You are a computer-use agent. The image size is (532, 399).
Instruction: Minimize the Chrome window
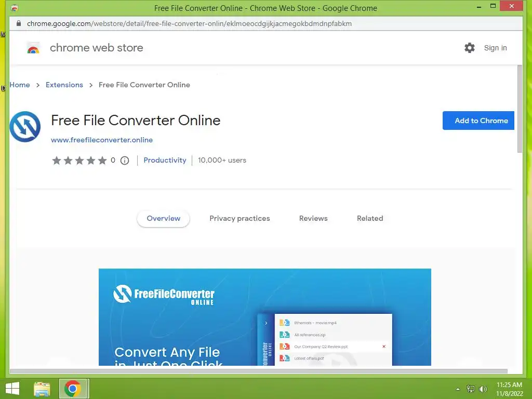[x=479, y=6]
